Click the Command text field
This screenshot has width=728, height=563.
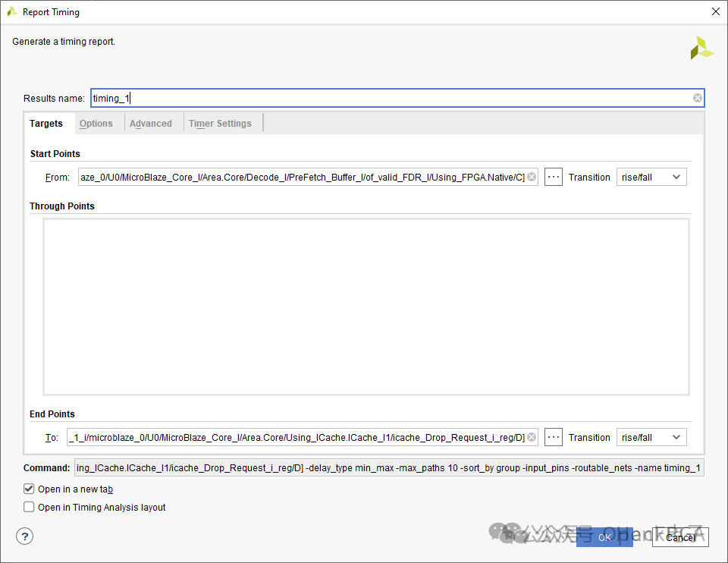click(x=389, y=467)
